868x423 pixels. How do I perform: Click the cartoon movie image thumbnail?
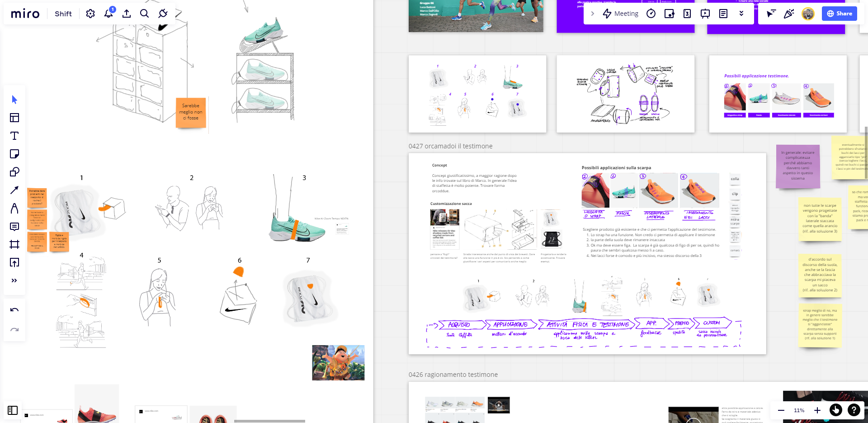338,363
